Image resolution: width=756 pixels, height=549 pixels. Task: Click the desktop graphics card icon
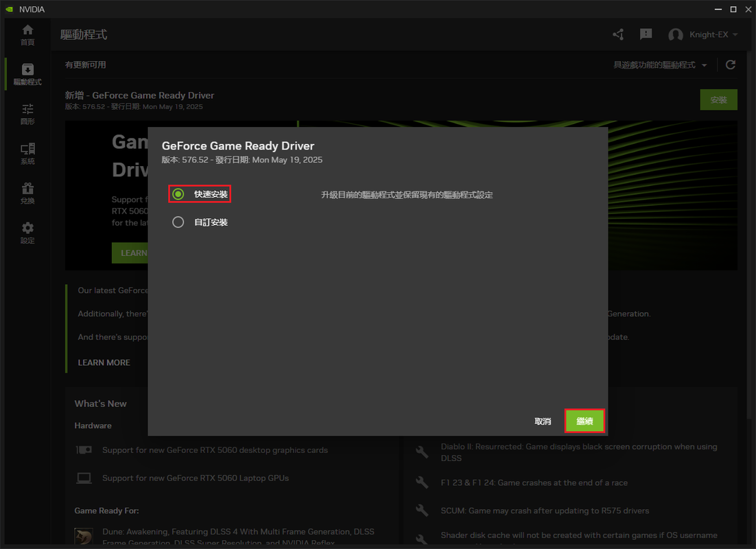84,449
